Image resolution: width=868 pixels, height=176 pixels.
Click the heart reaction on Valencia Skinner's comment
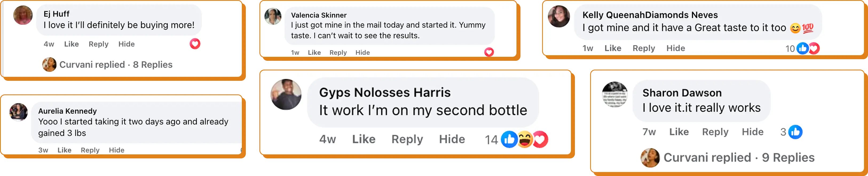pos(489,52)
